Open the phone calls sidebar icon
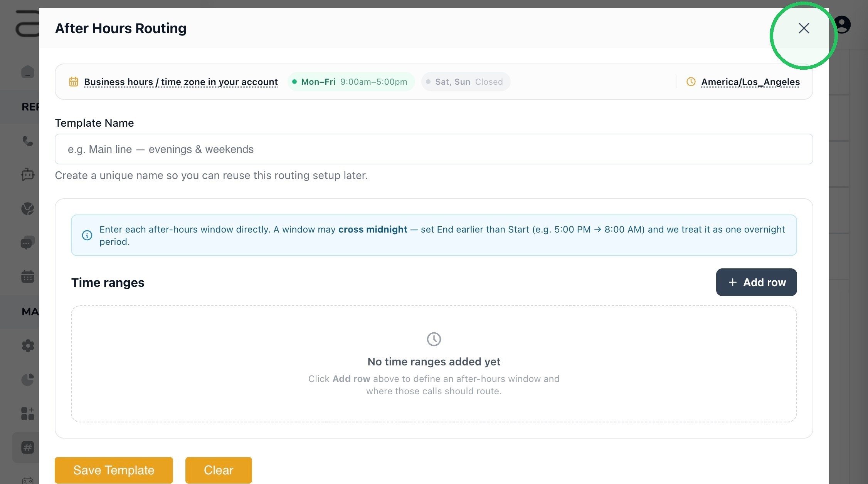The image size is (868, 484). (28, 141)
